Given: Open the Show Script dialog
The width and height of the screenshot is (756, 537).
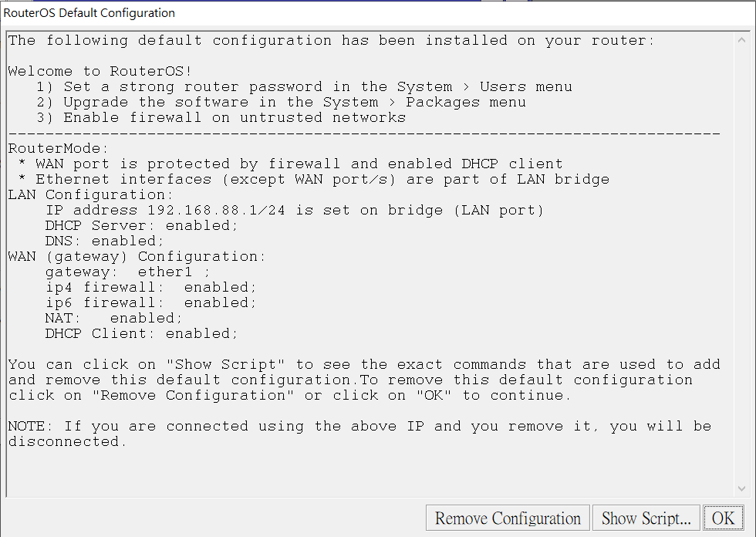Looking at the screenshot, I should [x=646, y=518].
